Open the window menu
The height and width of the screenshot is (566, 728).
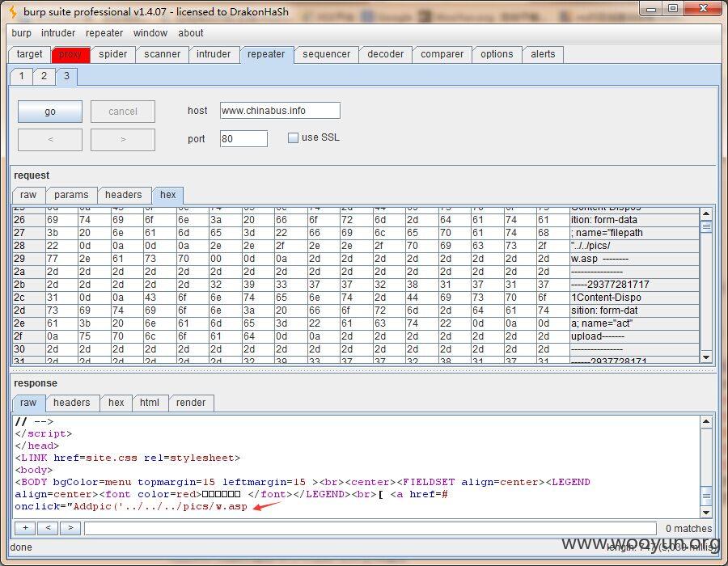tap(150, 33)
